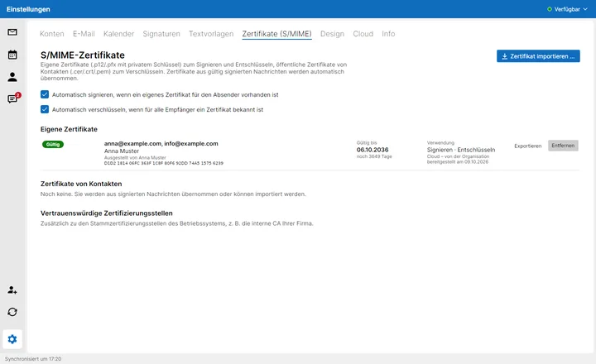The width and height of the screenshot is (596, 364).
Task: Switch to the Kalender tab
Action: point(118,34)
